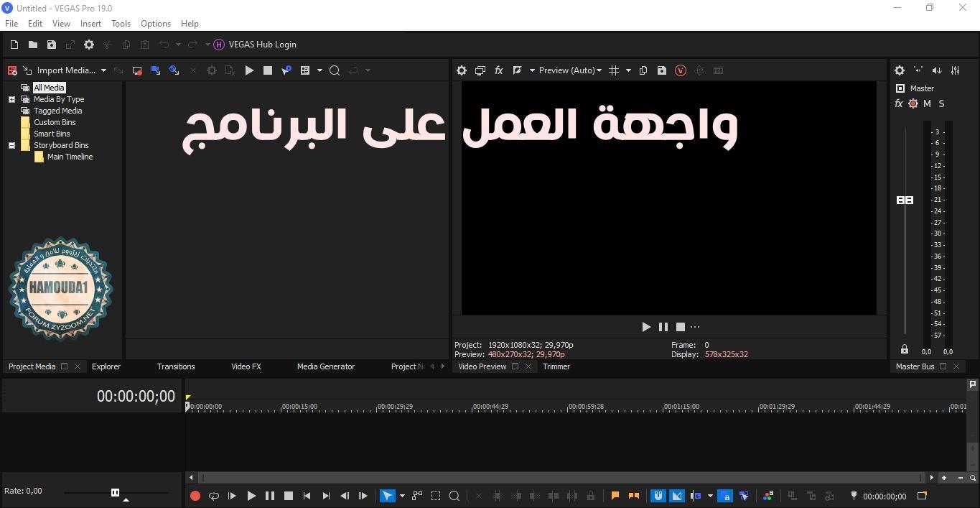Viewport: 980px width, 508px height.
Task: Open Master FX on the master bus
Action: pyautogui.click(x=899, y=103)
